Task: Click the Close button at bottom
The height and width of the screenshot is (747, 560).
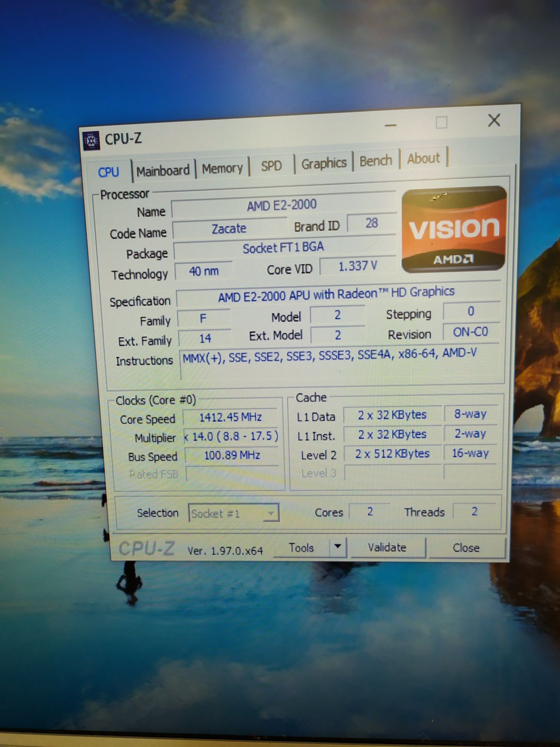Action: [x=466, y=548]
